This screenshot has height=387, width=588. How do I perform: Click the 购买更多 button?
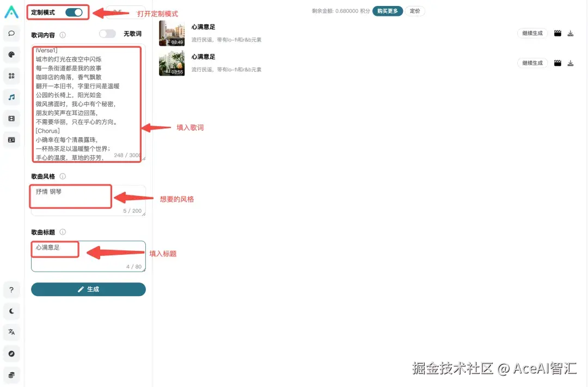point(387,10)
